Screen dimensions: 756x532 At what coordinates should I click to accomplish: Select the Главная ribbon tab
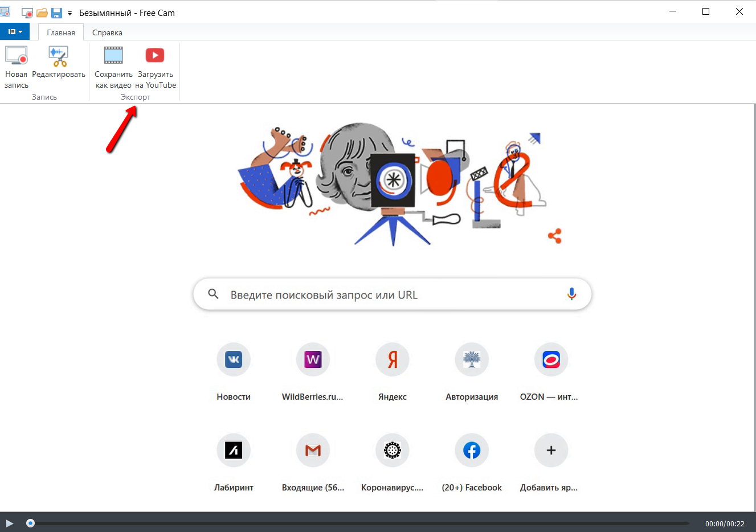[x=61, y=32]
